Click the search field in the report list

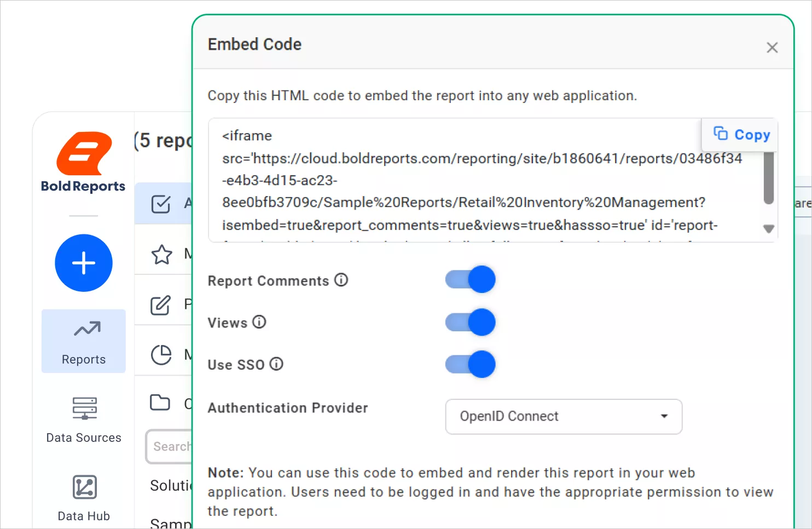pyautogui.click(x=171, y=446)
